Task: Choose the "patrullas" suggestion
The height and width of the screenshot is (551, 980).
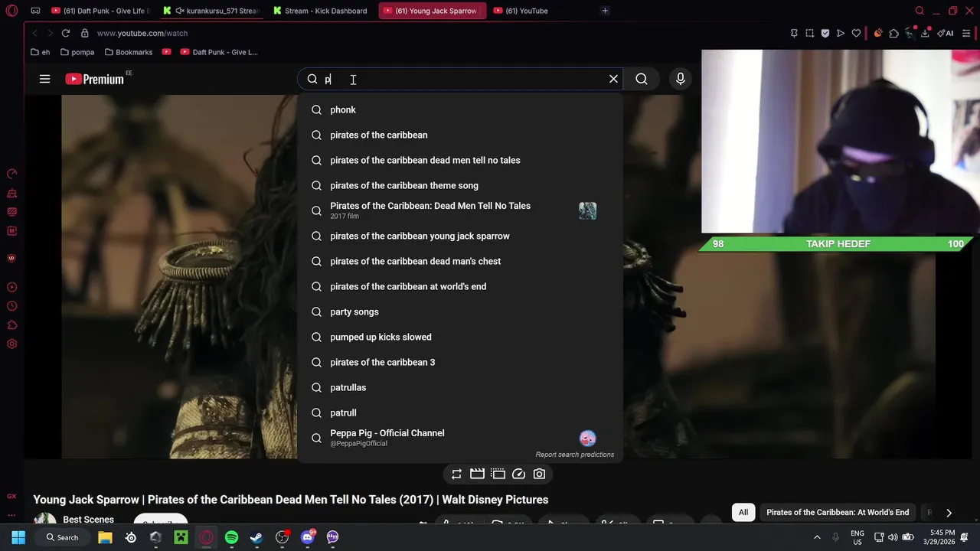Action: coord(459,387)
